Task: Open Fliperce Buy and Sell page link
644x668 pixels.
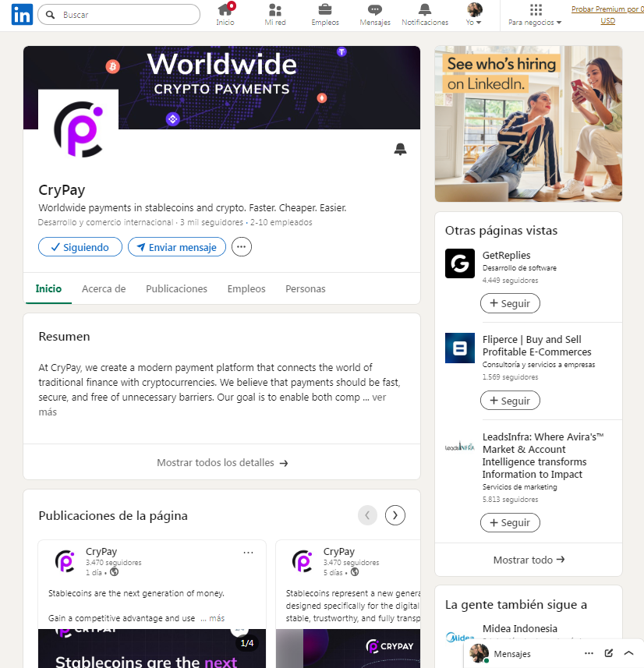Action: [536, 345]
